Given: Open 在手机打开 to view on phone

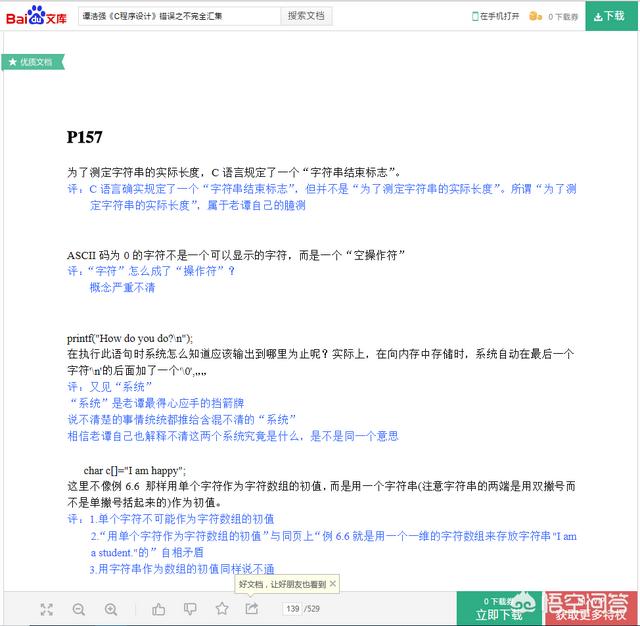Looking at the screenshot, I should (499, 17).
